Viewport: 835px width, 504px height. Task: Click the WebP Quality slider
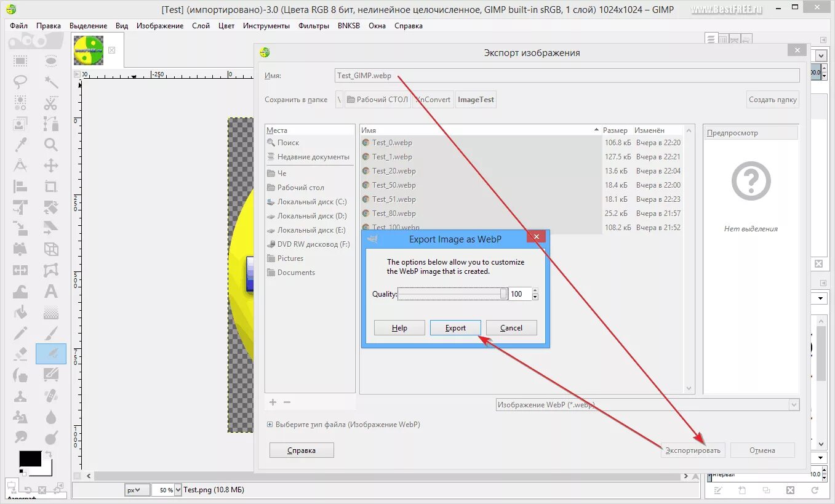click(x=453, y=294)
